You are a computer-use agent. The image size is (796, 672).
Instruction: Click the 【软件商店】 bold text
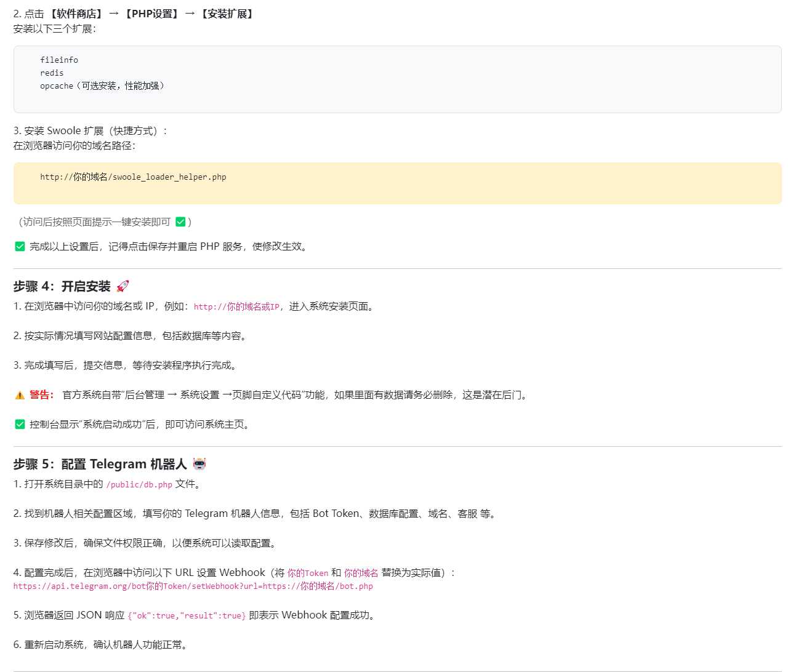76,14
